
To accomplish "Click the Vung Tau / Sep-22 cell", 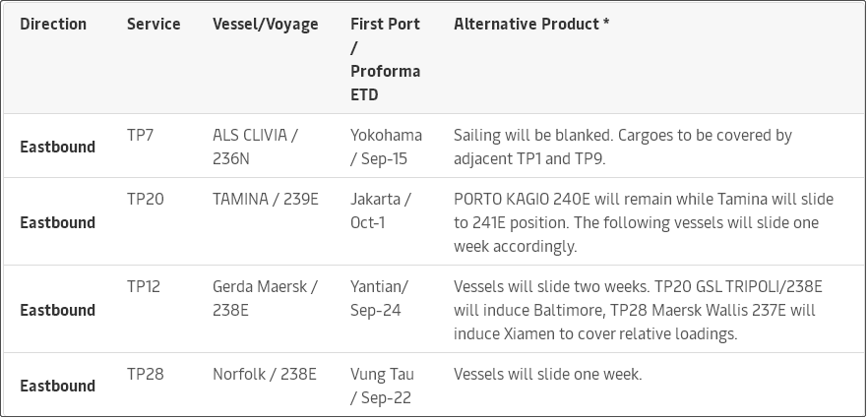I will click(x=382, y=386).
